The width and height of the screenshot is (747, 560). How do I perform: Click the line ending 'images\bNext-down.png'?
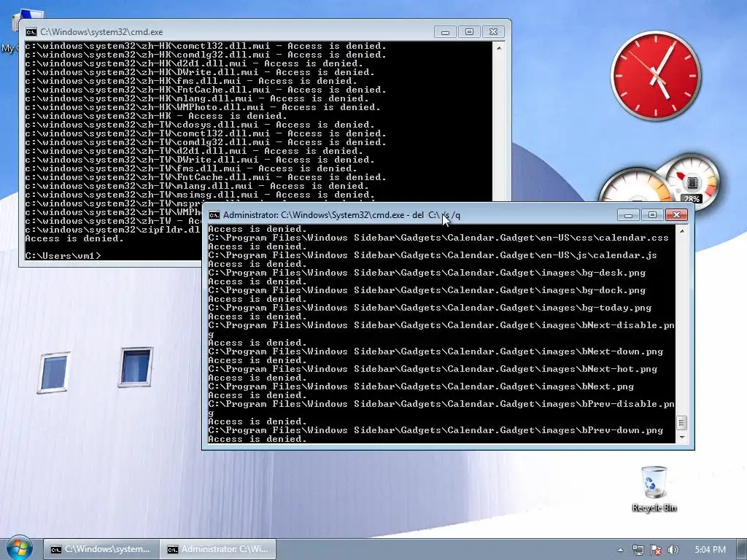coord(436,351)
